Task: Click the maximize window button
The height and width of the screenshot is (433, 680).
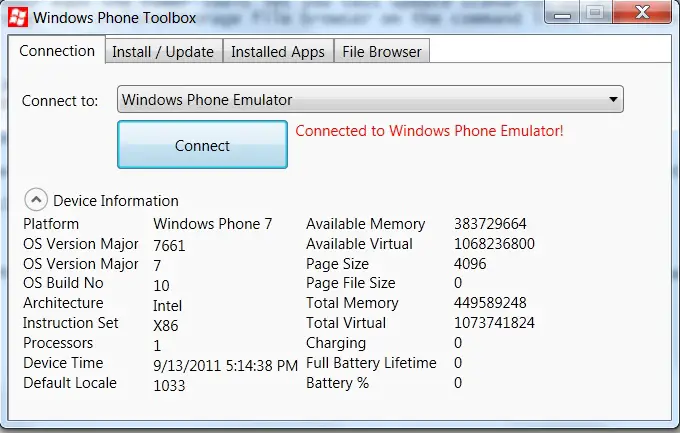Action: 595,12
